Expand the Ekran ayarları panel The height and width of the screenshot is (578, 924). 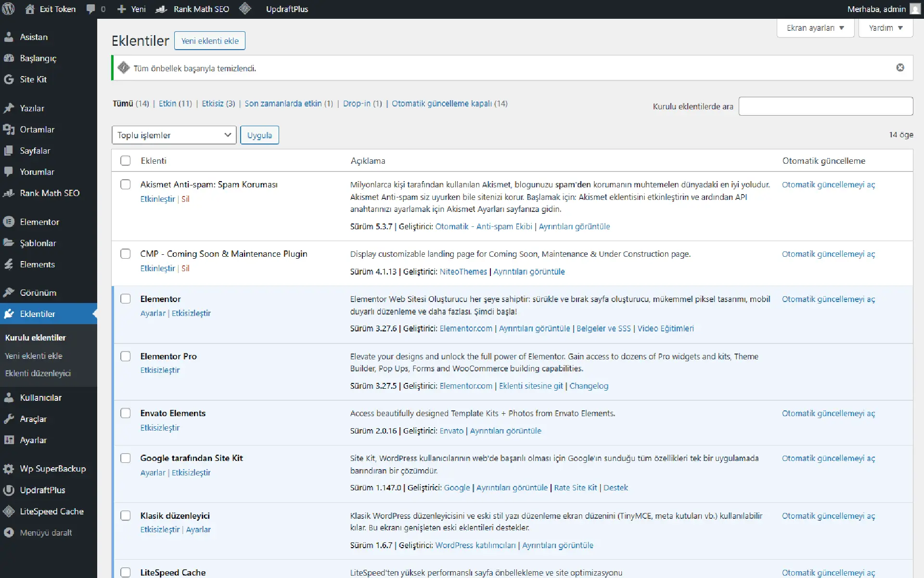(x=815, y=28)
